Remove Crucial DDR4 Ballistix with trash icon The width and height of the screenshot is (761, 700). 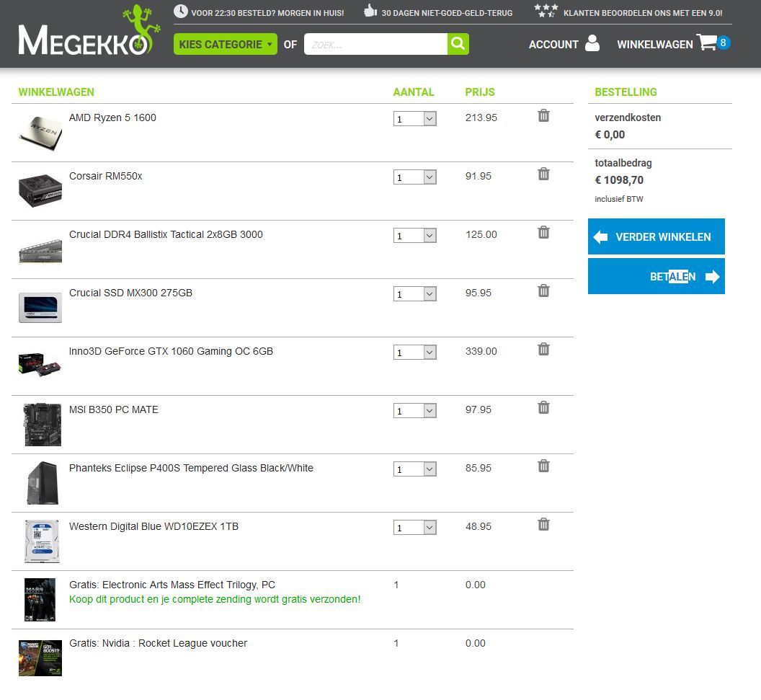543,232
